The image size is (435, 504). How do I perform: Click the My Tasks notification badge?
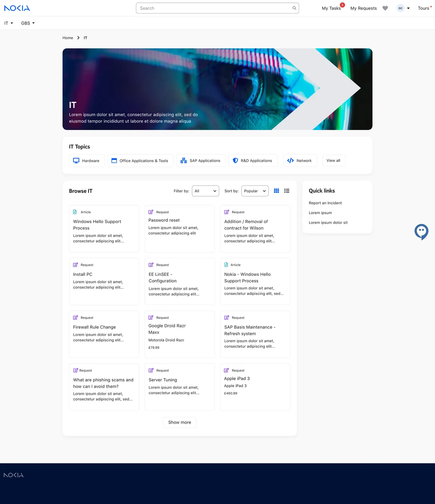click(342, 5)
